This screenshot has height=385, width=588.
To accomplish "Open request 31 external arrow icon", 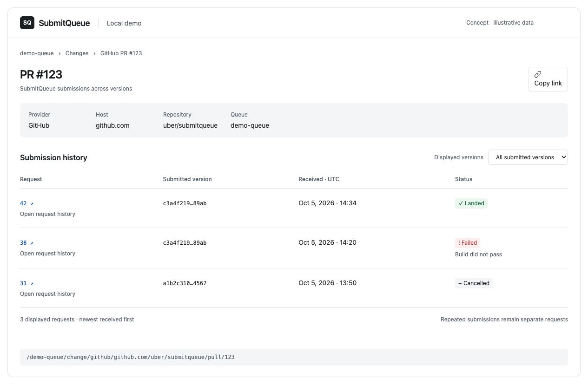I will click(32, 283).
